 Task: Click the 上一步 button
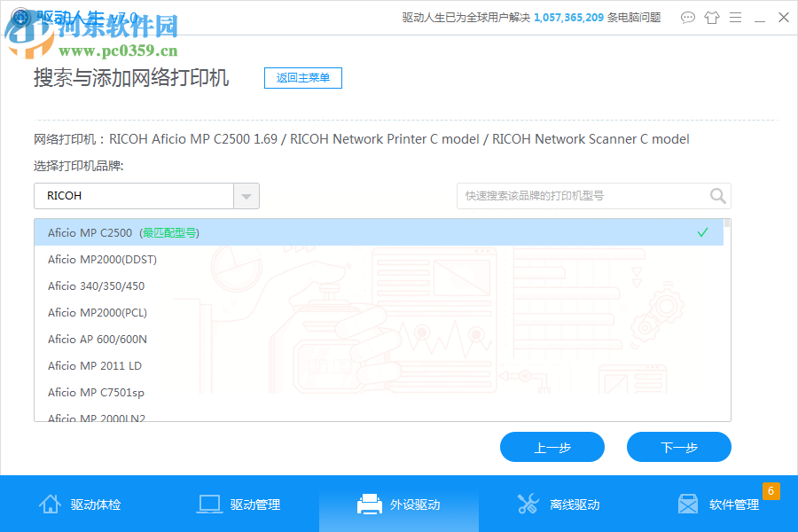click(552, 447)
